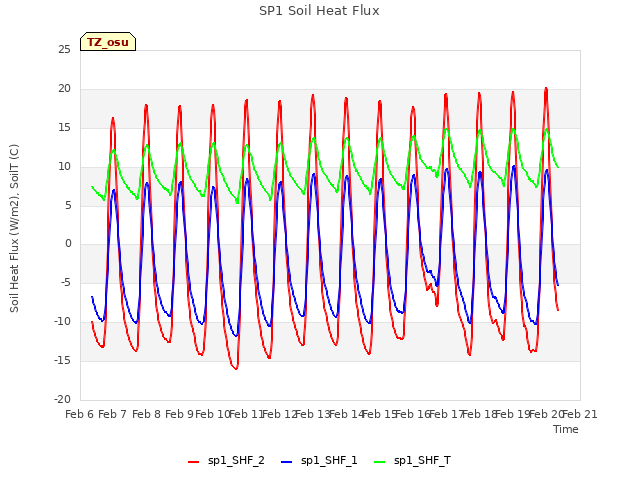Select the Time x-axis title
Image resolution: width=640 pixels, height=480 pixels.
click(x=566, y=429)
